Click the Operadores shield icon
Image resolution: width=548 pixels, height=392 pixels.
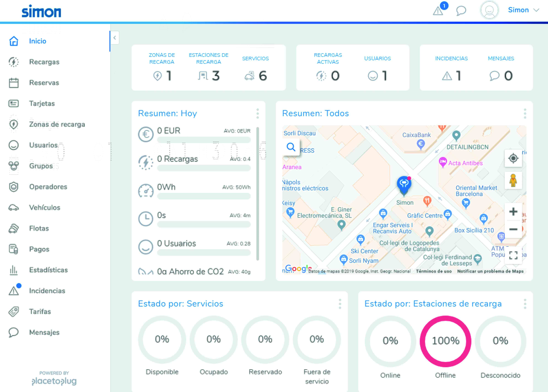click(x=14, y=187)
